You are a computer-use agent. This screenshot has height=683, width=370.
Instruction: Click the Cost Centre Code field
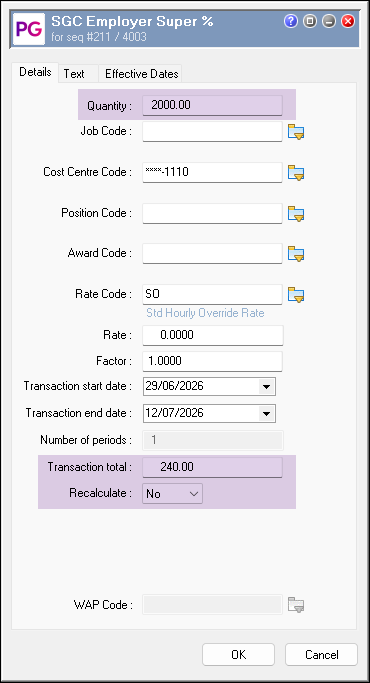point(213,172)
